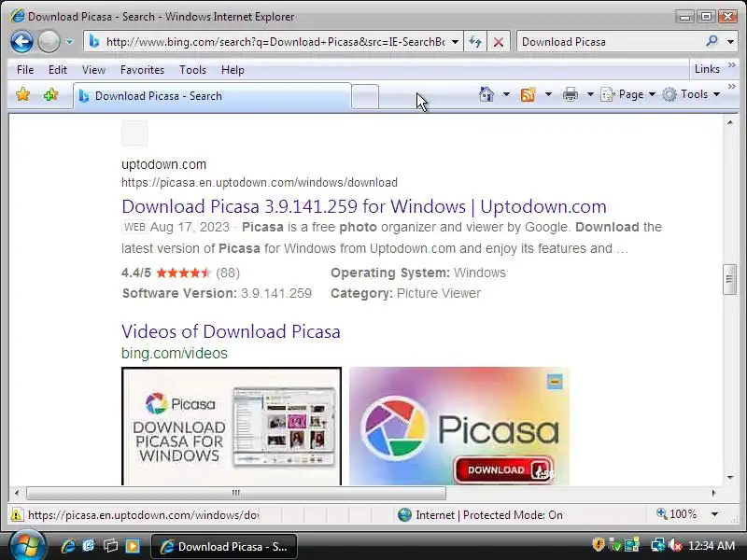Open Print options dropdown arrow
This screenshot has height=560, width=747.
click(590, 94)
